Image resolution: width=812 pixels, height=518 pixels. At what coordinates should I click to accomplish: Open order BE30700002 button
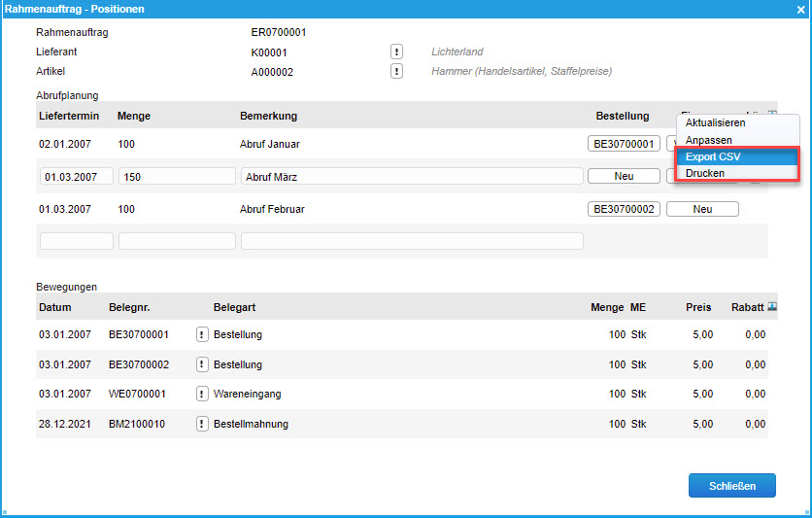625,209
